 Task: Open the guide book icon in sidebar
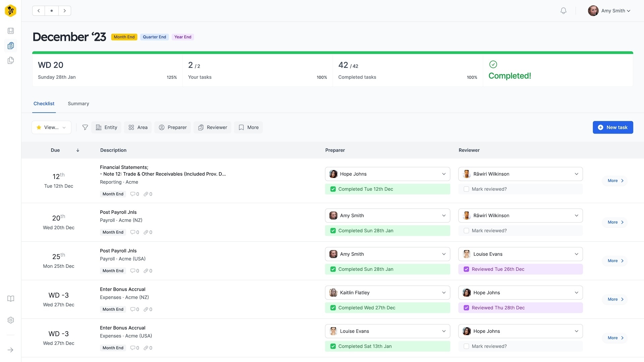point(11,299)
